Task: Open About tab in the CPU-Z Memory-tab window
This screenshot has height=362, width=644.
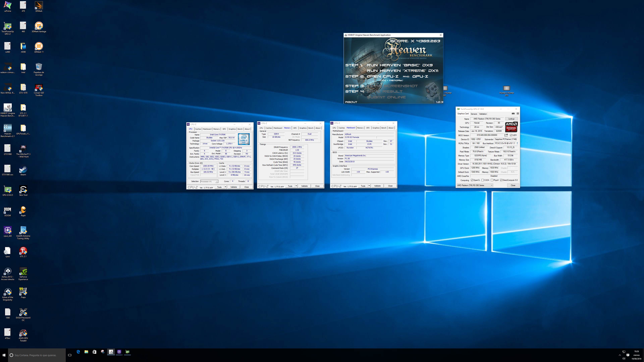Action: tap(318, 128)
